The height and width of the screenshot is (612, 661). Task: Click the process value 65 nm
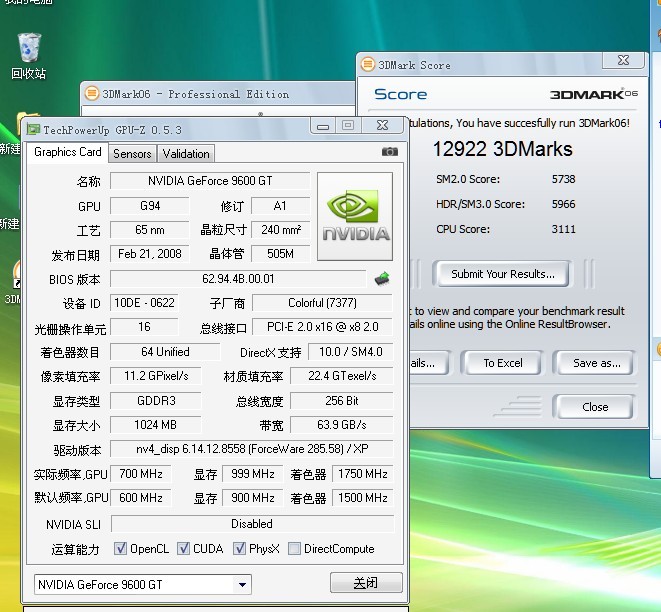tap(150, 230)
